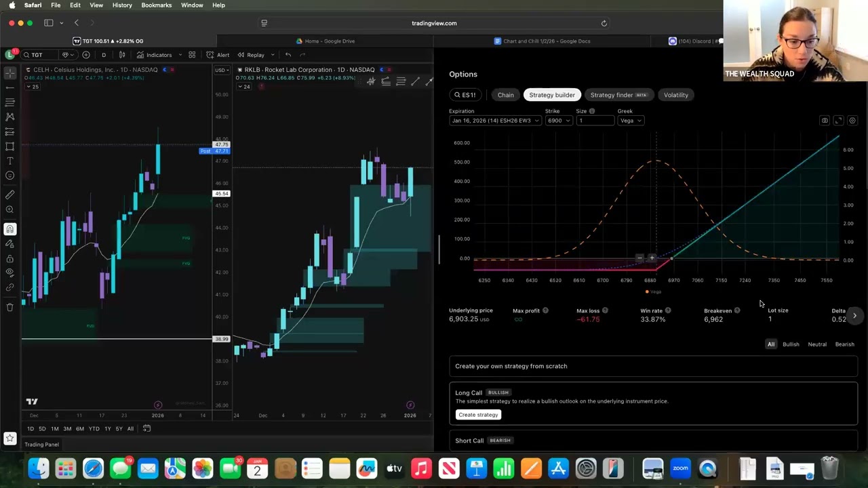
Task: Switch to the Volatility tab
Action: [676, 95]
